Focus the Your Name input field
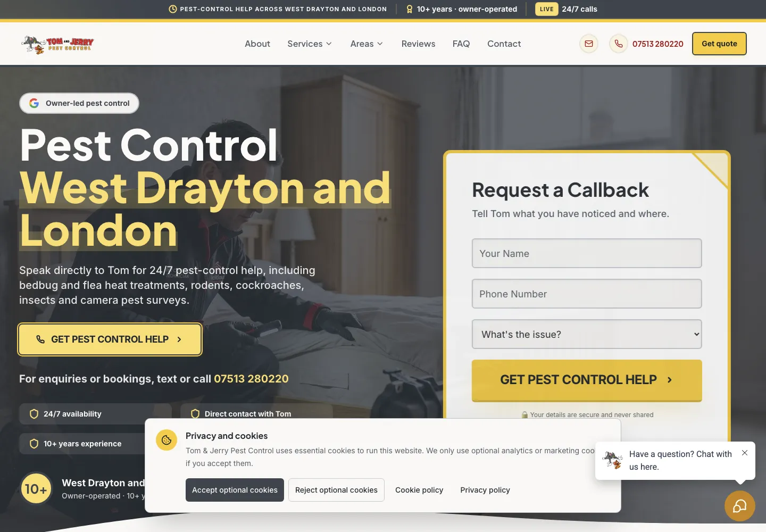Image resolution: width=766 pixels, height=532 pixels. pyautogui.click(x=587, y=253)
